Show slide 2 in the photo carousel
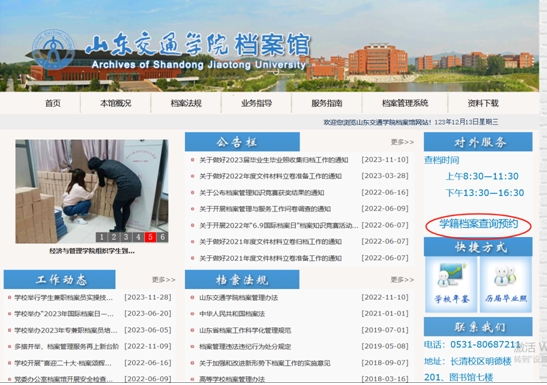The height and width of the screenshot is (385, 547). pyautogui.click(x=114, y=237)
